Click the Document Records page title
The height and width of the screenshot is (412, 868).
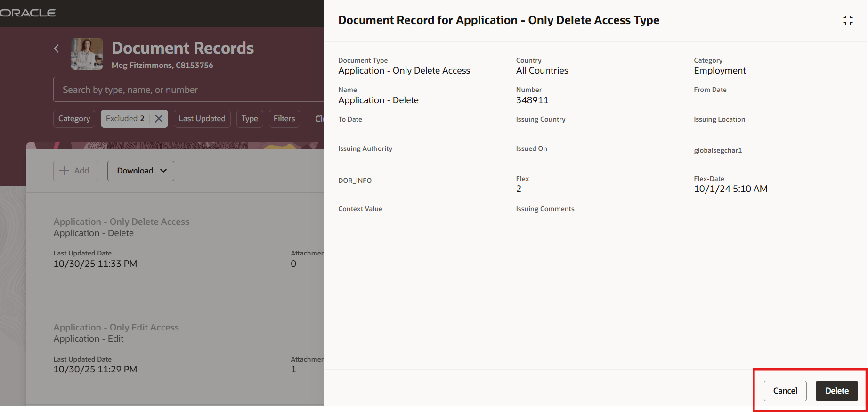[183, 48]
